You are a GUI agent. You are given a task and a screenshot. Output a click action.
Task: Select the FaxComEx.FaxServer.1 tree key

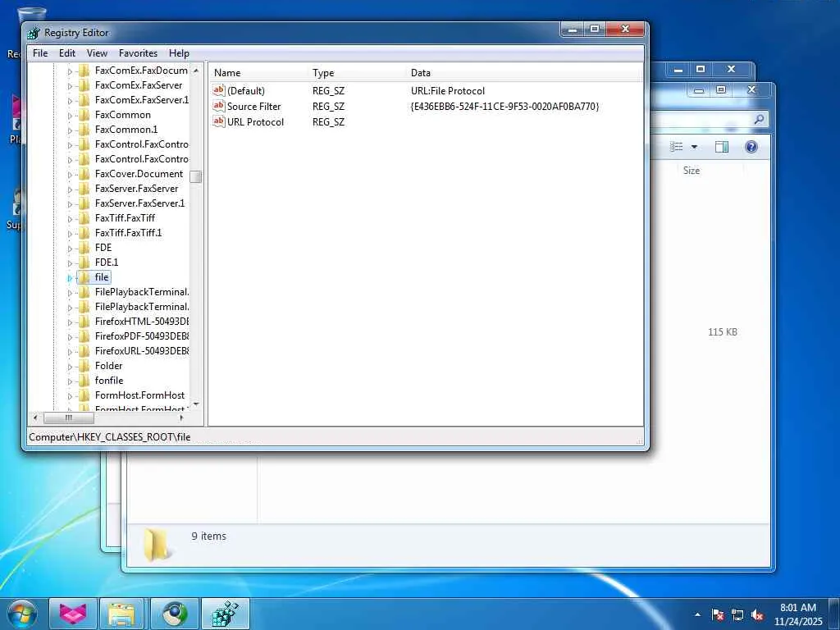tap(141, 100)
